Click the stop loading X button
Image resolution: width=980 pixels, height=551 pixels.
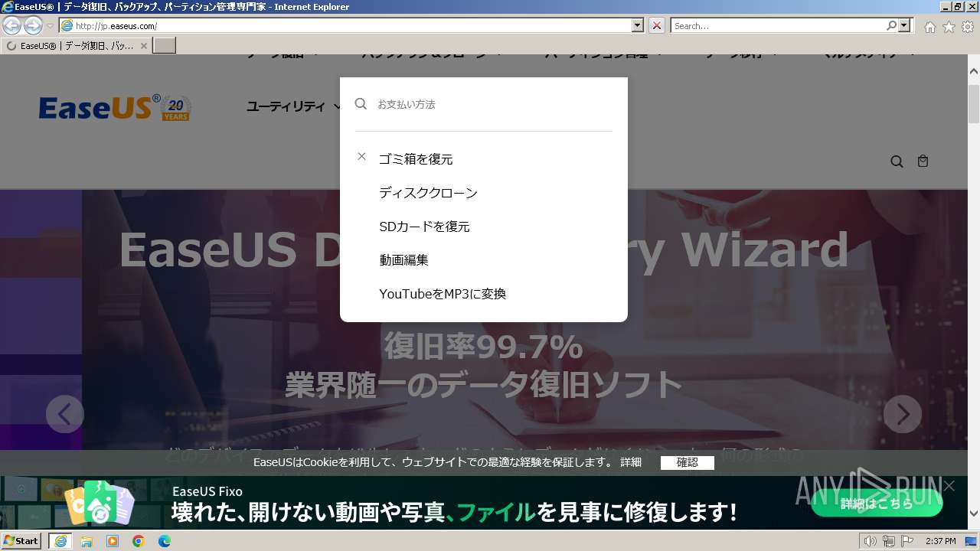tap(657, 26)
